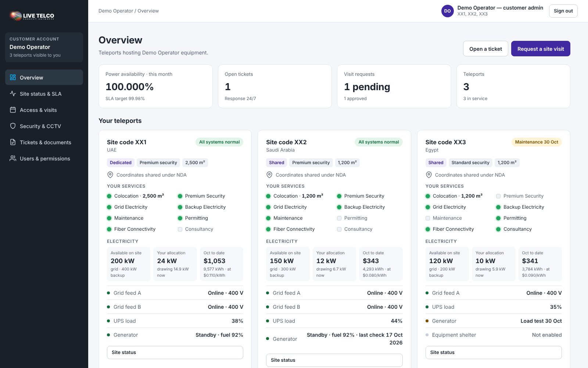Click the location pin icon on Site XX3
The height and width of the screenshot is (368, 588).
pos(429,175)
